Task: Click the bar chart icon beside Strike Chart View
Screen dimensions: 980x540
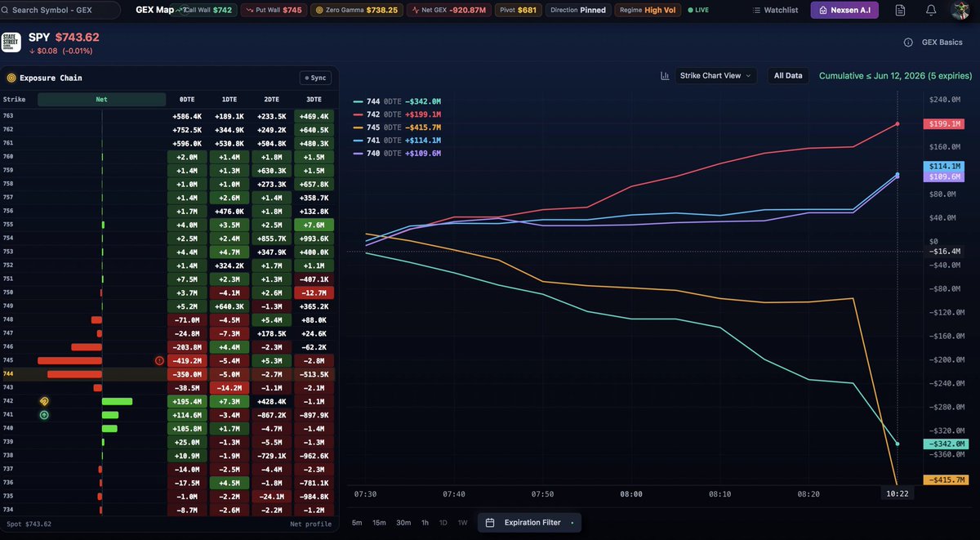Action: (x=666, y=75)
